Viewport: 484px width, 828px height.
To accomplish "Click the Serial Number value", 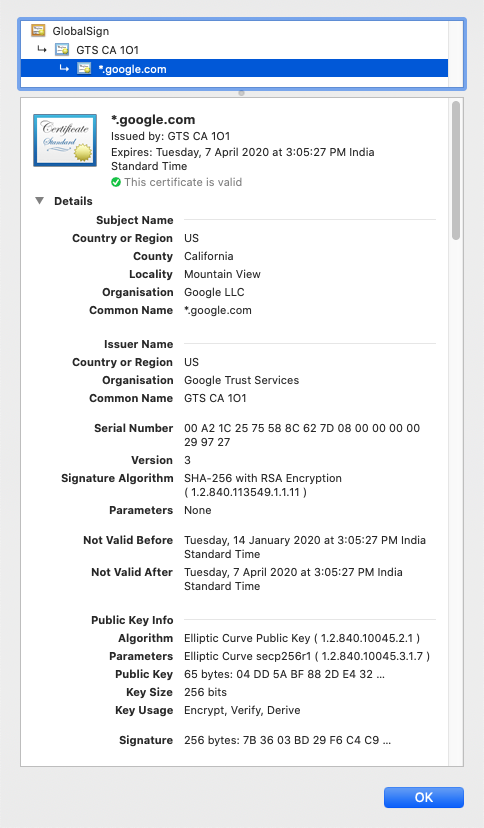I will [302, 435].
